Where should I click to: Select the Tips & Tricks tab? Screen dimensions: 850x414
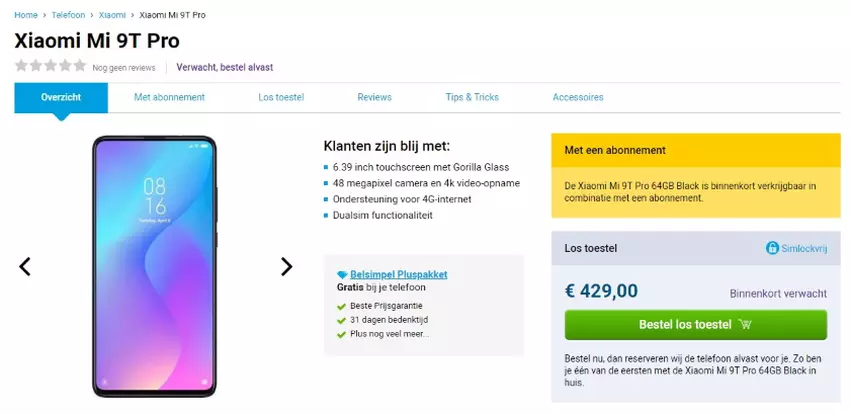click(472, 97)
